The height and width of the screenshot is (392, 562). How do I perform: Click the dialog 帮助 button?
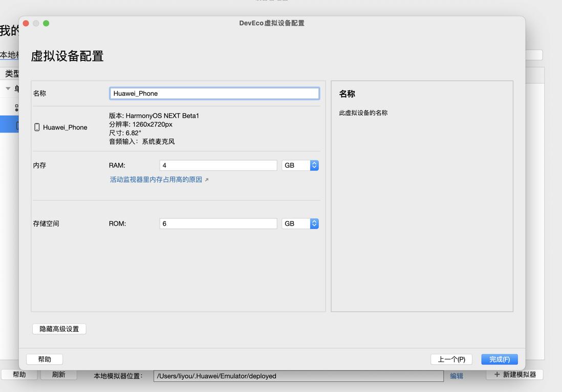45,359
